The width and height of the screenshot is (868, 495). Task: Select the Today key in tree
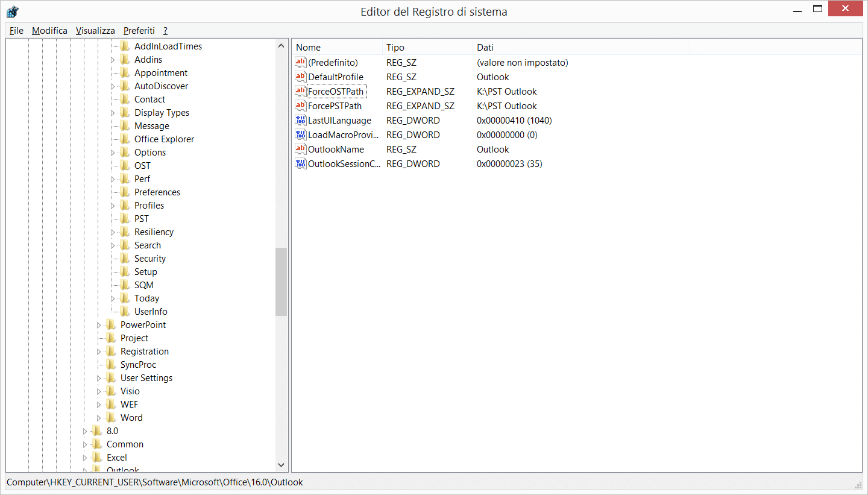pyautogui.click(x=146, y=298)
